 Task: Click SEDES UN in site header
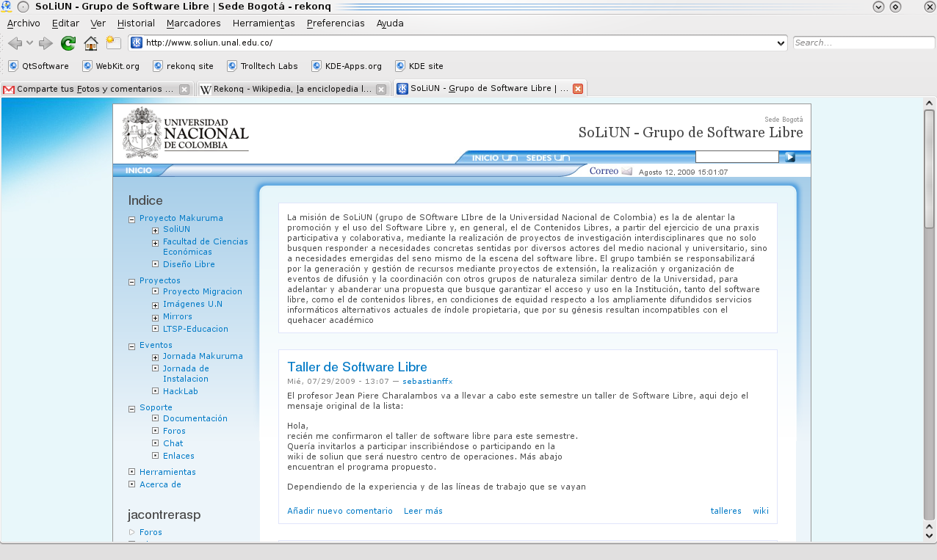[548, 158]
